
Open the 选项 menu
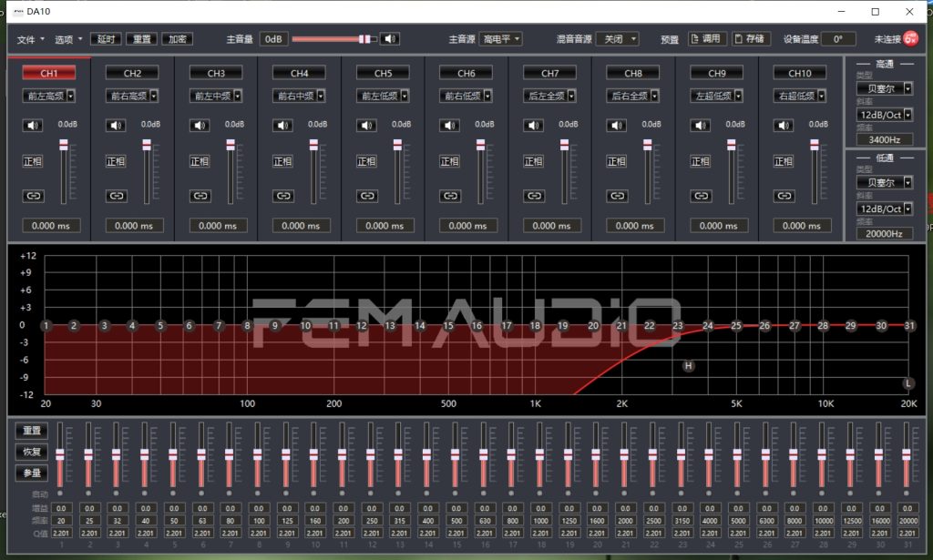tap(68, 39)
